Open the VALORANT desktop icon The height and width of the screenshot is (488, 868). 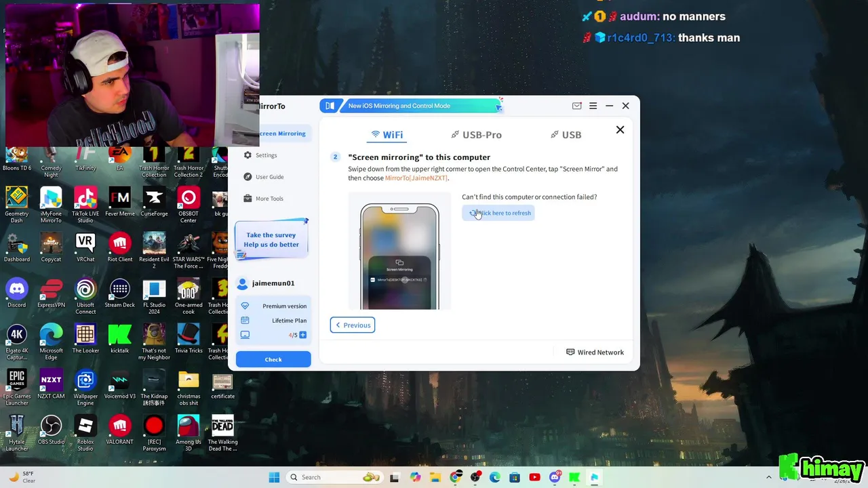coord(119,430)
